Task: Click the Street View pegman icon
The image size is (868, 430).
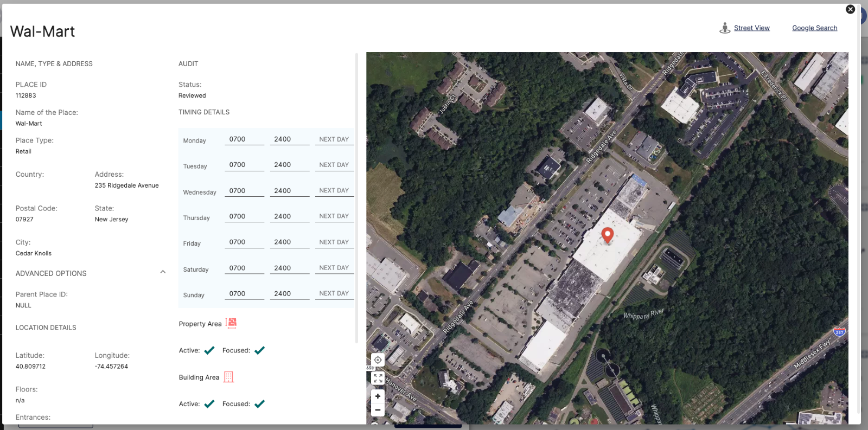Action: (x=725, y=28)
